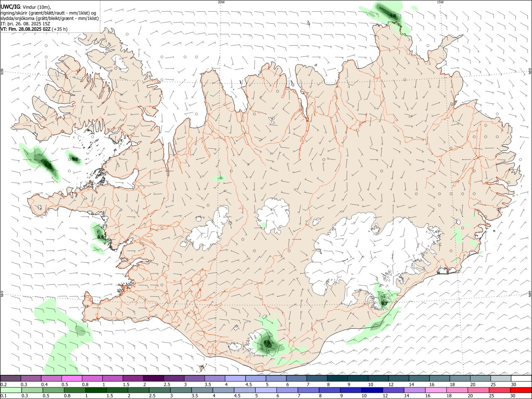Click the slydda/snjókoma legend description line

50,18
